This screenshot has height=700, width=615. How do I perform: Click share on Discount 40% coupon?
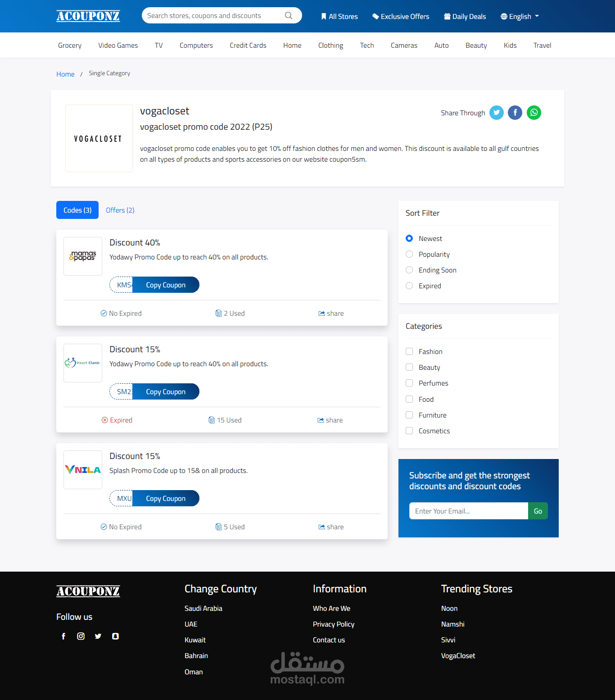pyautogui.click(x=331, y=314)
